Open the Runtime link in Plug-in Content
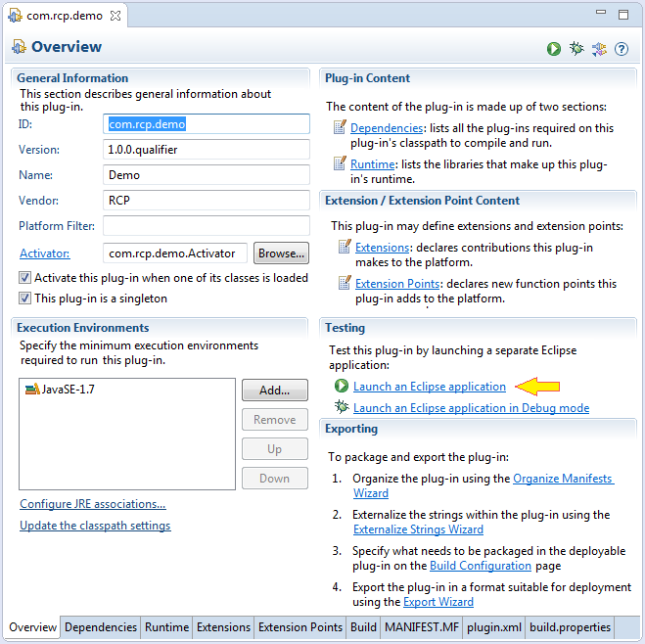Screen dimensions: 645x644 (x=372, y=164)
